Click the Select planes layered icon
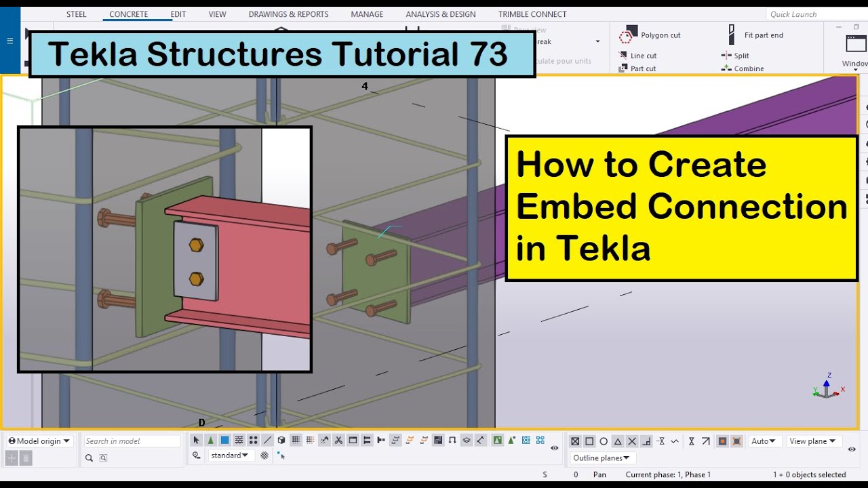The image size is (868, 488). point(466,441)
